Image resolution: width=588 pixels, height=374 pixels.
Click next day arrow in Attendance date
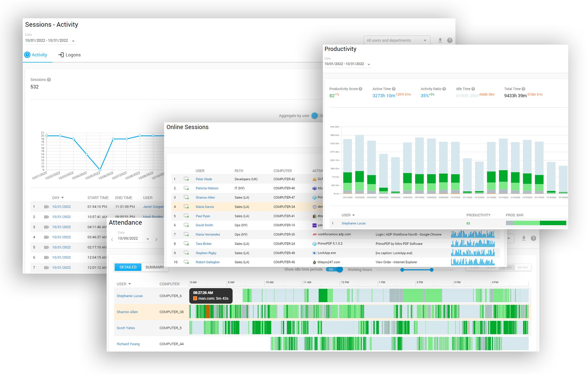click(x=156, y=240)
